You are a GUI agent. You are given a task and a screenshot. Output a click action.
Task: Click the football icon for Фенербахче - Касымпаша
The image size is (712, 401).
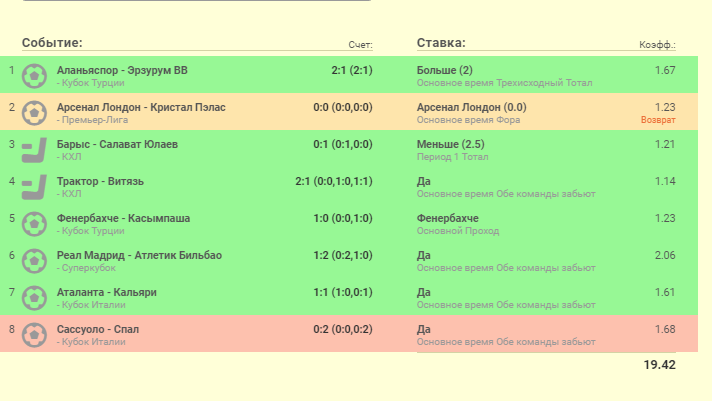(x=35, y=223)
